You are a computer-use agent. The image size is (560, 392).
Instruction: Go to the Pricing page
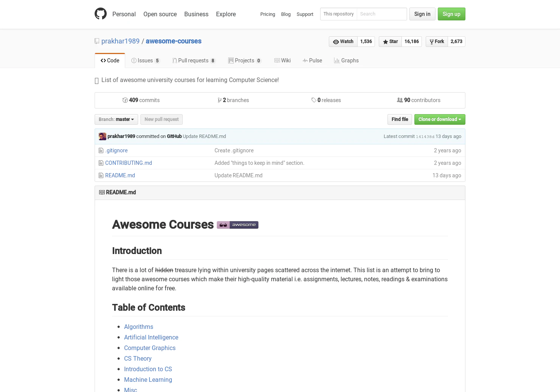pos(268,14)
